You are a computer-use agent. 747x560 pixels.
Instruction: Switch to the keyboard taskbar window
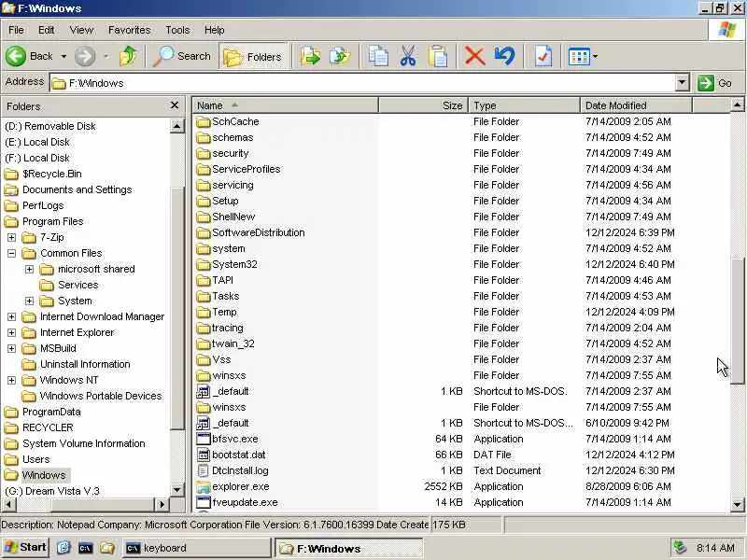point(197,548)
